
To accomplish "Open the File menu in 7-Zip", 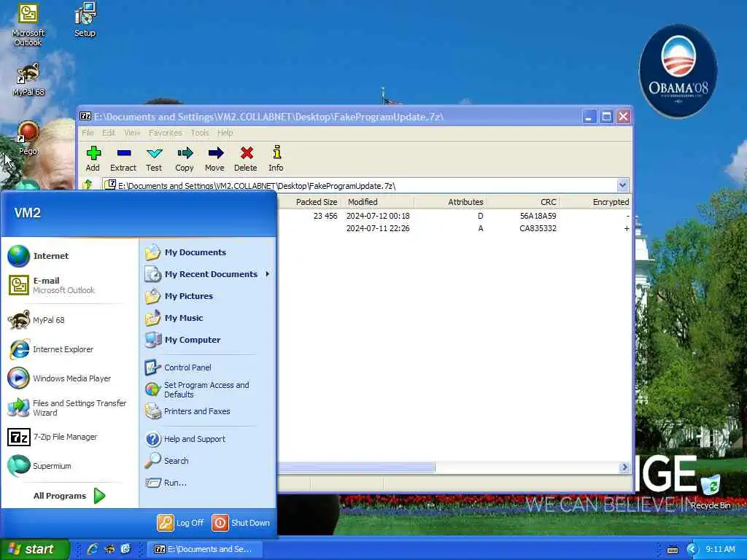I will (88, 133).
